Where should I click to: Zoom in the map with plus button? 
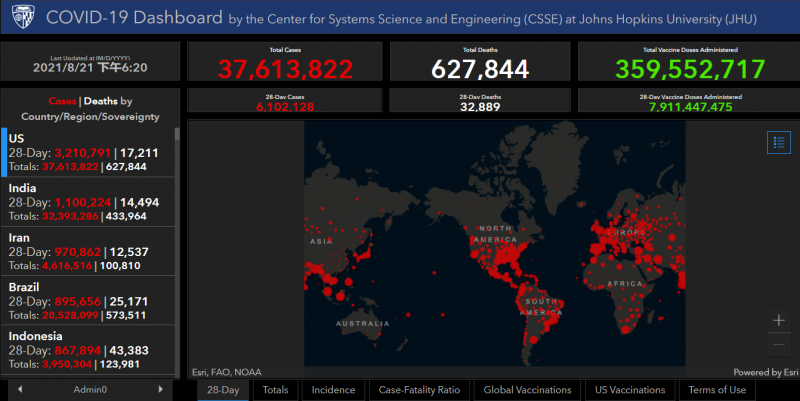pyautogui.click(x=779, y=320)
